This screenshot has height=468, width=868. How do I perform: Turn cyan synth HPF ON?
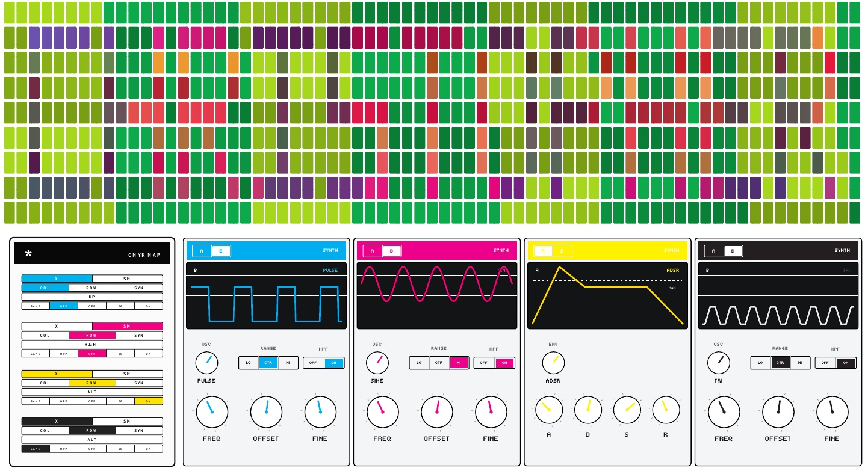pyautogui.click(x=334, y=363)
